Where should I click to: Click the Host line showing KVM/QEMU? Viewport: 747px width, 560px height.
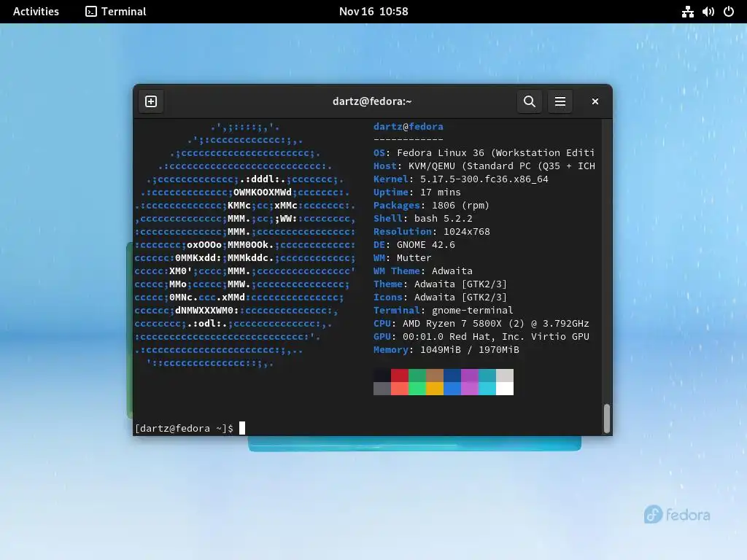tap(484, 166)
